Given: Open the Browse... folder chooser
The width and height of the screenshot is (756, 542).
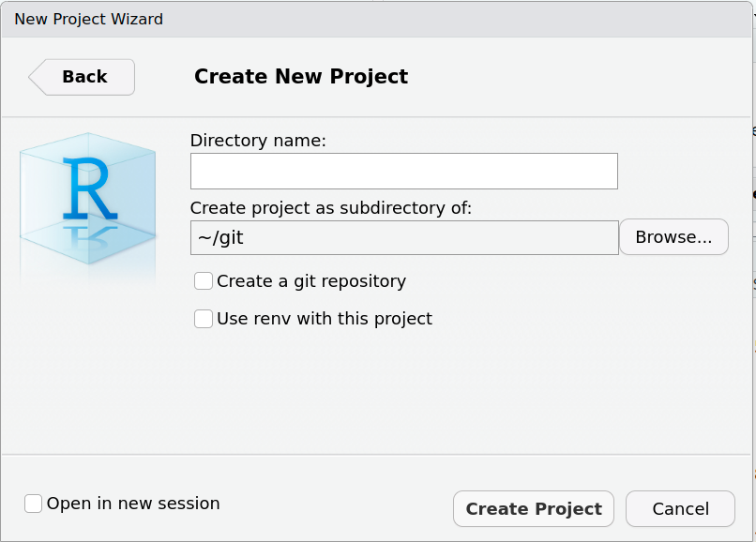Looking at the screenshot, I should click(673, 238).
